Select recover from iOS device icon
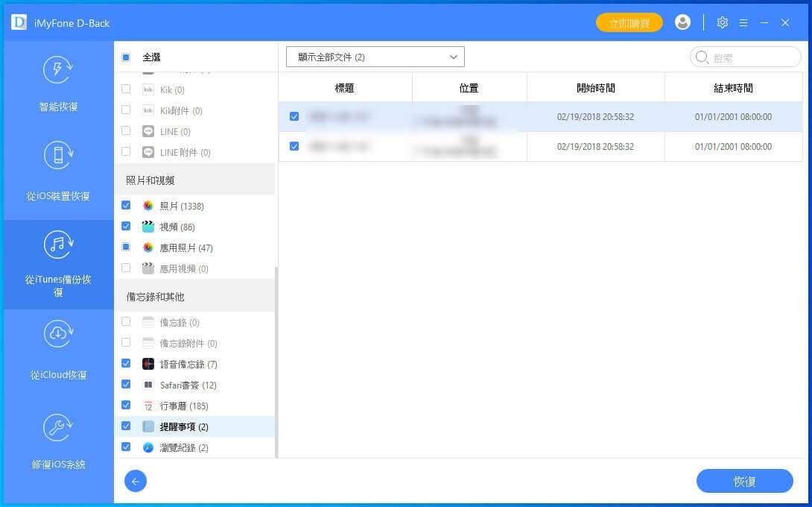This screenshot has width=812, height=507. pyautogui.click(x=58, y=157)
